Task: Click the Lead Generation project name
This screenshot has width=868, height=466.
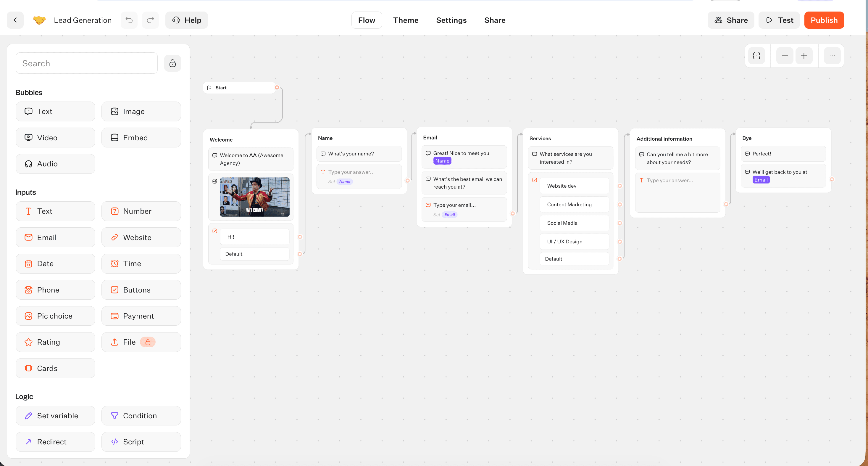Action: coord(83,20)
